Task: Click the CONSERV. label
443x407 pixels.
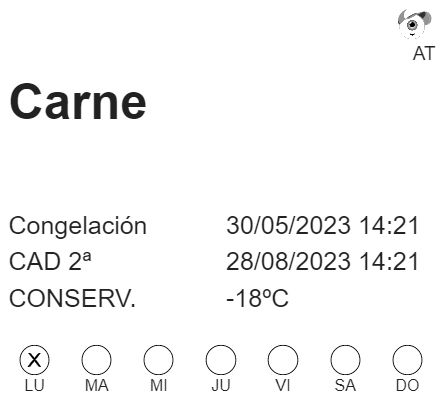Action: pos(72,298)
